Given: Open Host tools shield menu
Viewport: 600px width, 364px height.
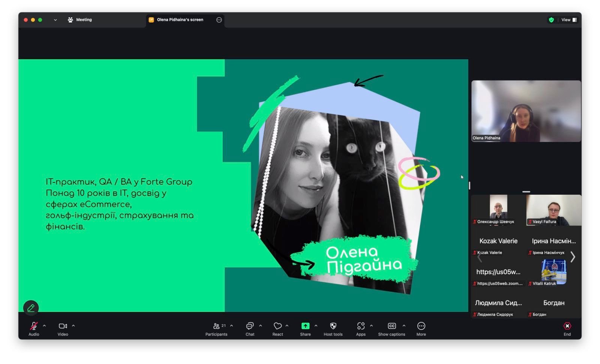Looking at the screenshot, I should (333, 328).
